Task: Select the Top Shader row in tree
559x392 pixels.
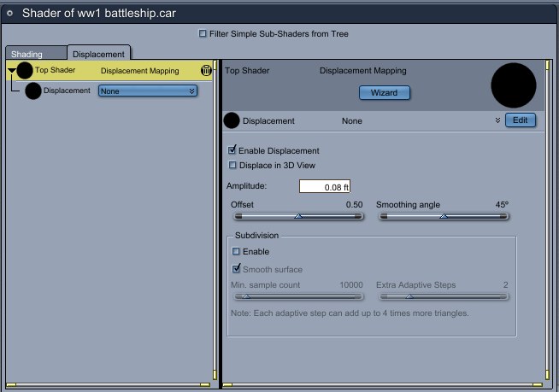Action: tap(109, 70)
